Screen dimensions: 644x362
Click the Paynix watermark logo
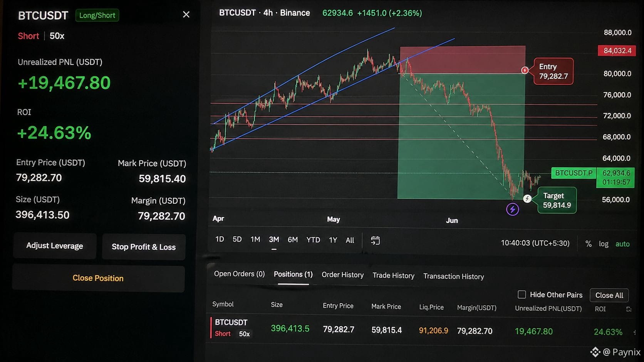tap(595, 352)
